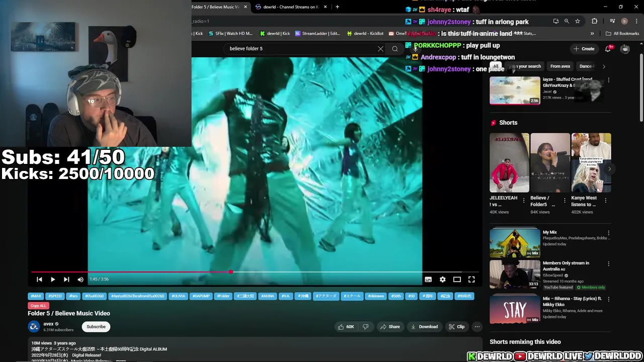Expand hidden bookmarks chevron

[592, 34]
